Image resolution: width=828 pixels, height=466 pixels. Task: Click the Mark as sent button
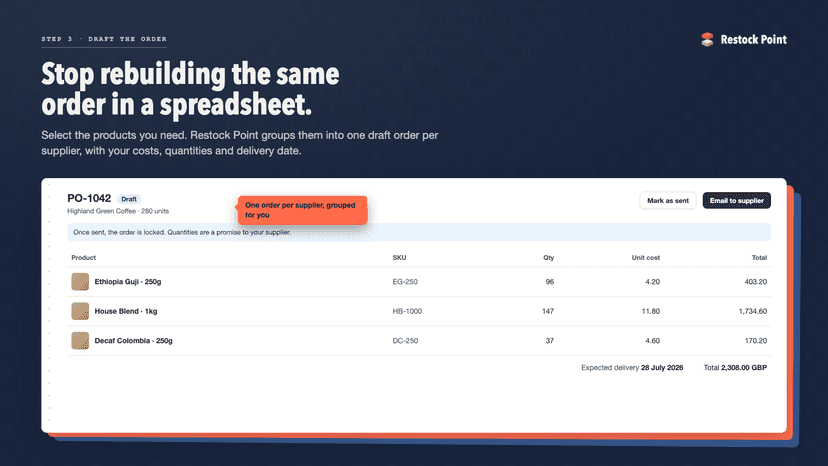[668, 201]
